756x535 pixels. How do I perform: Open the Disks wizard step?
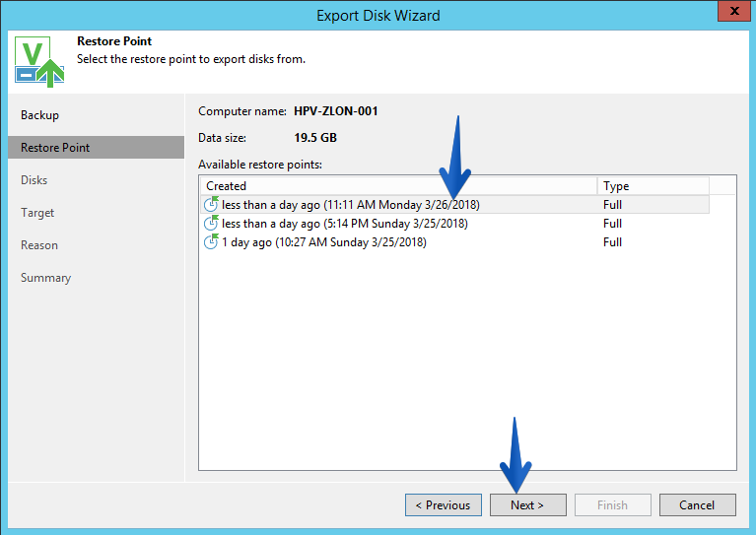(34, 179)
